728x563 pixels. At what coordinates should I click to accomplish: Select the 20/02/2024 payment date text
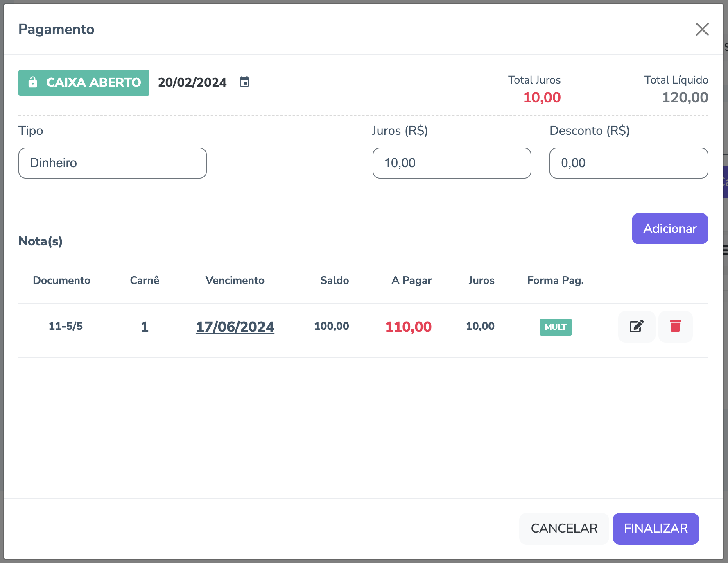pyautogui.click(x=192, y=82)
